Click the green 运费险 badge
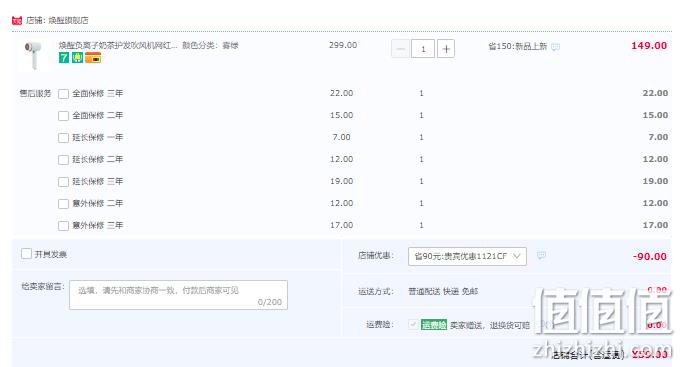 pos(434,325)
